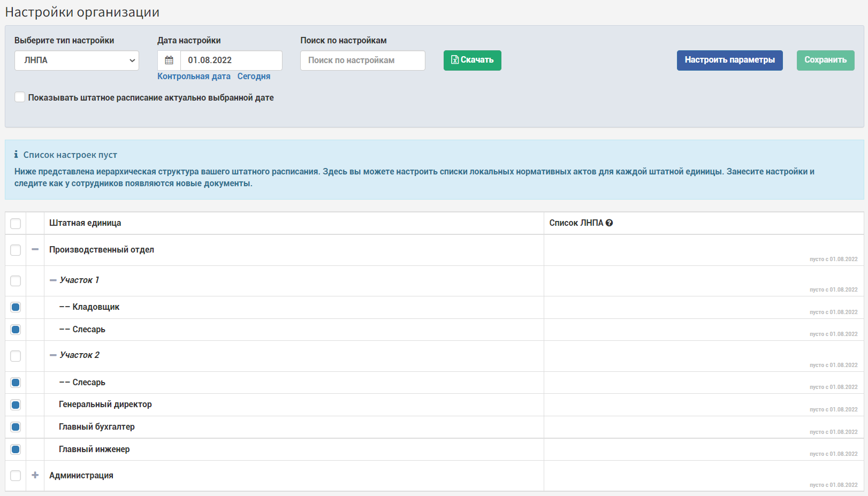Focus the Поиск по настройкам search field
868x496 pixels.
pyautogui.click(x=363, y=60)
